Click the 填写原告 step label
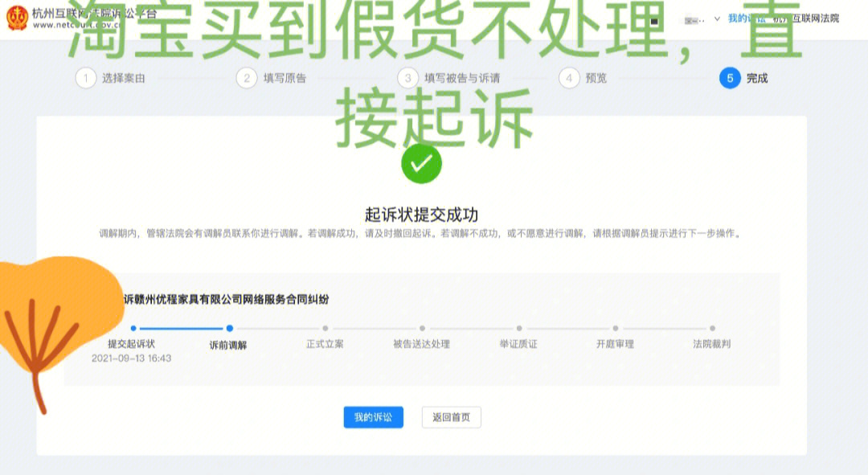 (x=285, y=78)
